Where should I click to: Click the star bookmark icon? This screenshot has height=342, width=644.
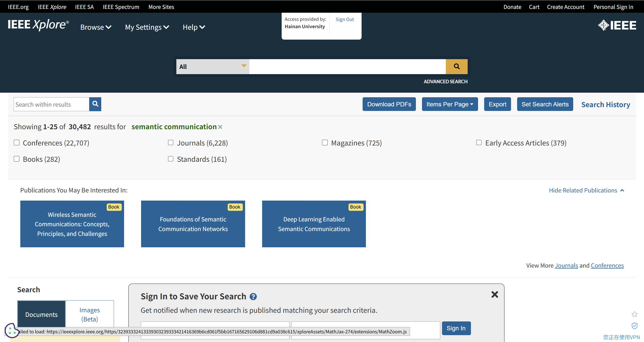(x=634, y=314)
